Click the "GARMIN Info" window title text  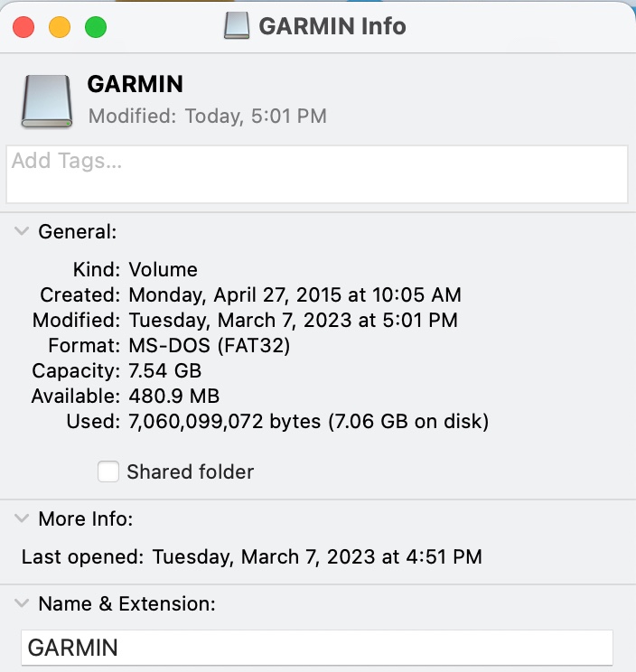pyautogui.click(x=332, y=26)
